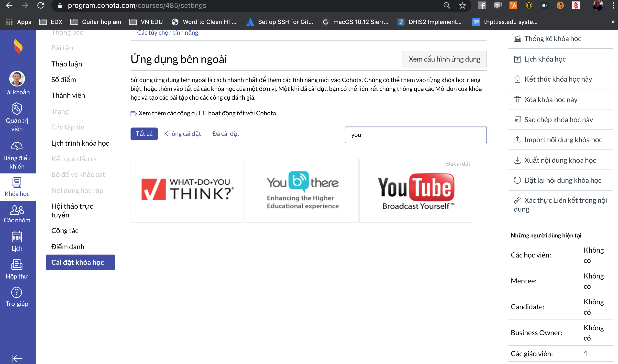Viewport: 618px width, 364px height.
Task: Open the Chrome profile avatar
Action: coord(598,5)
